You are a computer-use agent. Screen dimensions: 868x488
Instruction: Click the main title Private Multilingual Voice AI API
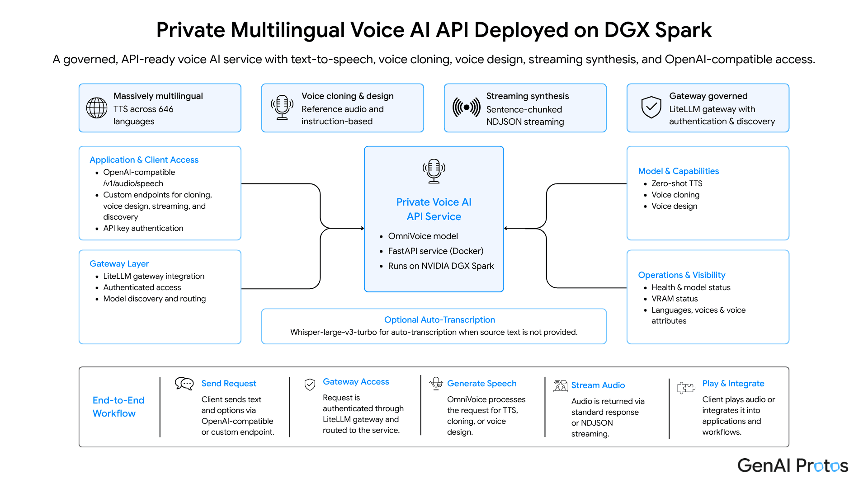pyautogui.click(x=434, y=30)
